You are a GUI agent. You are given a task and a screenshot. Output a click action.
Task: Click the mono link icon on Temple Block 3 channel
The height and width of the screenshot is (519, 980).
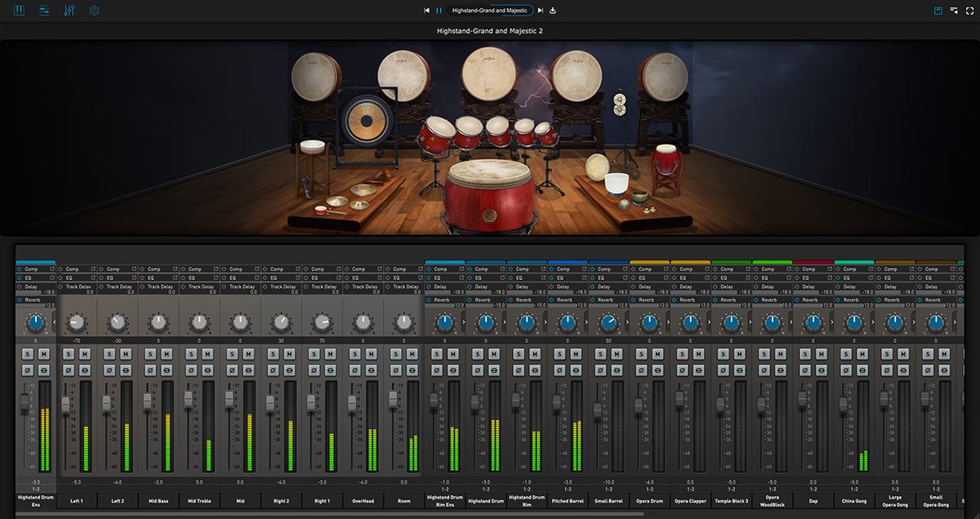tap(739, 370)
